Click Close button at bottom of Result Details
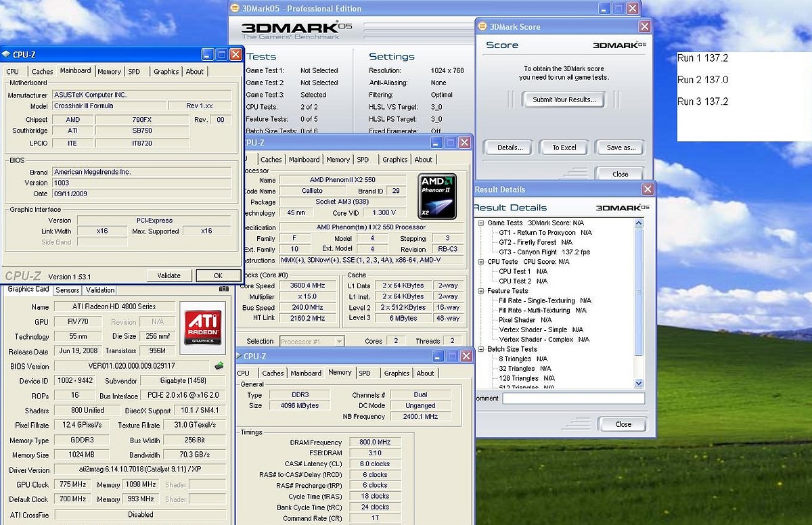This screenshot has width=812, height=525. pos(623,424)
